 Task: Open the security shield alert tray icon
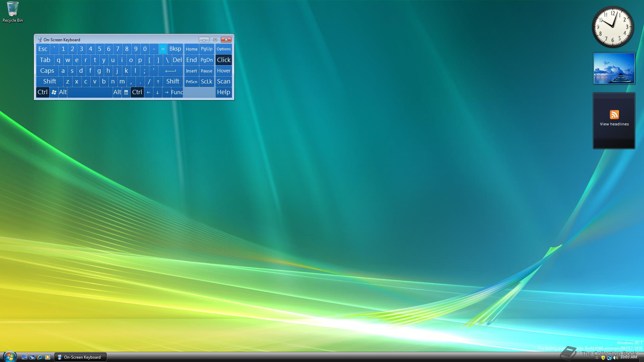603,358
